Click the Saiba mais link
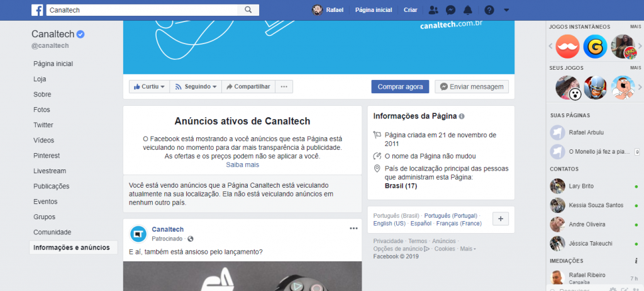The height and width of the screenshot is (291, 644). coord(242,164)
